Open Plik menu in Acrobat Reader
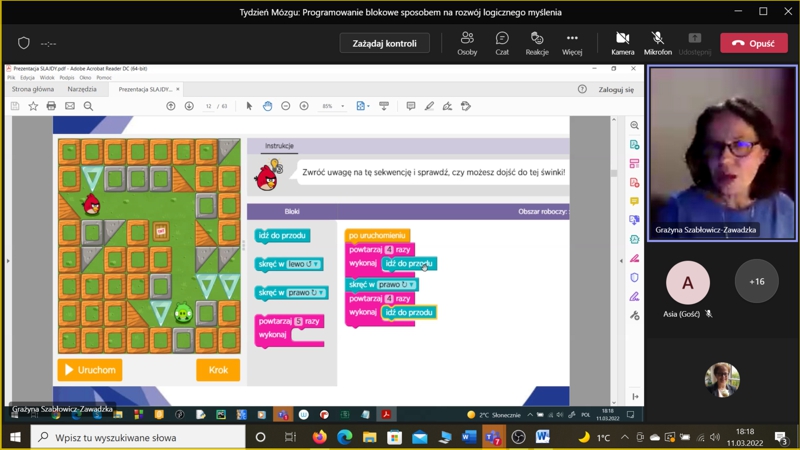 click(x=11, y=78)
